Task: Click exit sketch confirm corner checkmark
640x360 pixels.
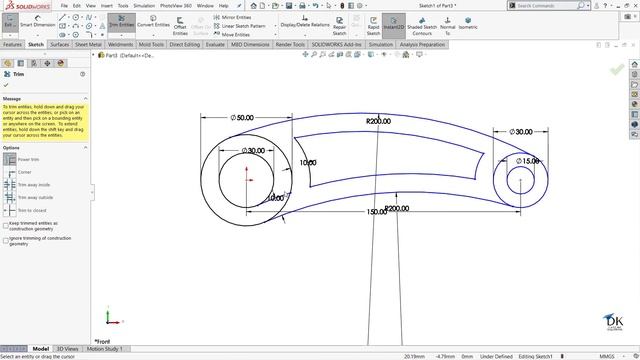Action: [x=617, y=69]
